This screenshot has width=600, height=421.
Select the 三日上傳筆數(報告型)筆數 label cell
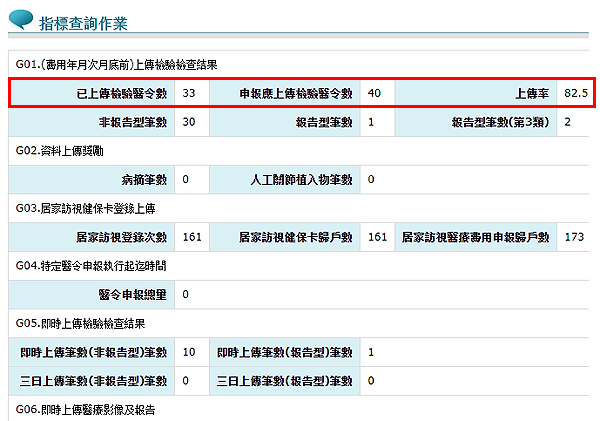(x=285, y=381)
